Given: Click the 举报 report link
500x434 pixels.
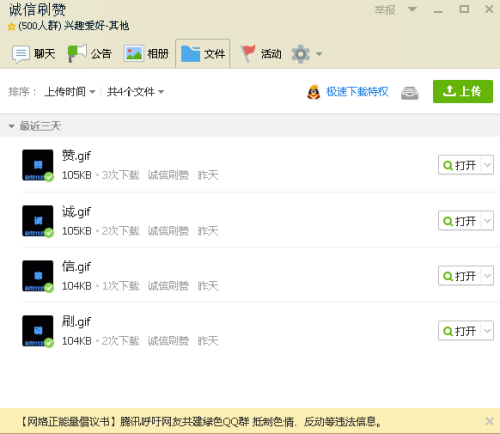Looking at the screenshot, I should [385, 10].
